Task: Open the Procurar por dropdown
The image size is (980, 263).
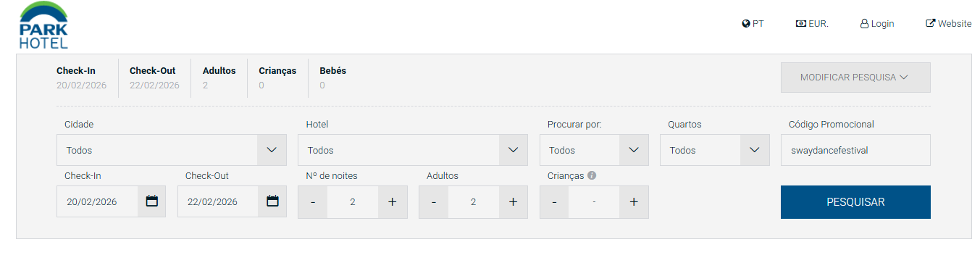Action: [x=594, y=150]
